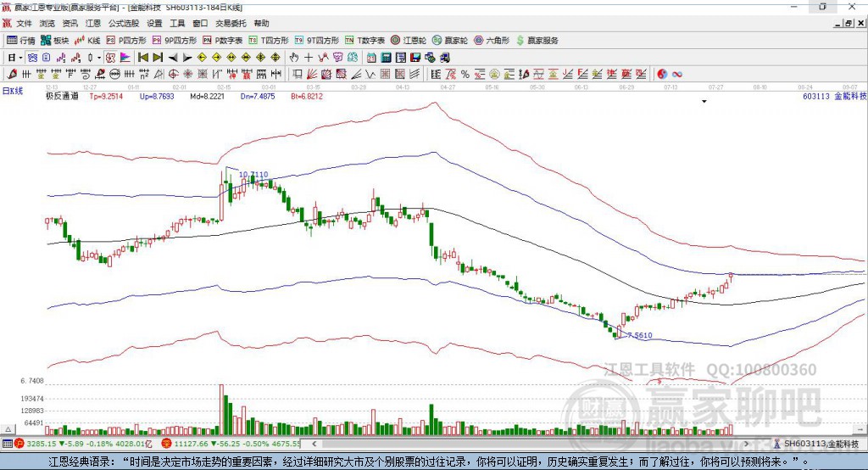
Task: Open the 资讯 menu
Action: (70, 23)
